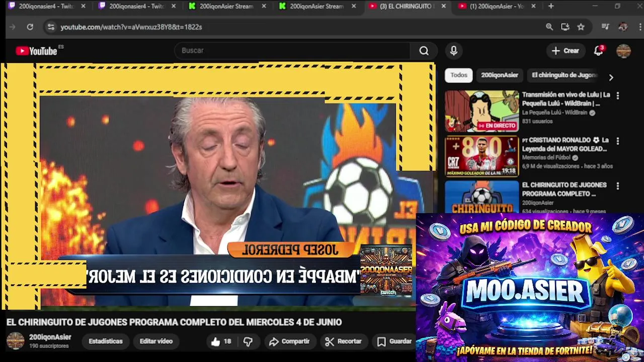Dislike the video with thumbs down
This screenshot has width=644, height=362.
[x=248, y=341]
